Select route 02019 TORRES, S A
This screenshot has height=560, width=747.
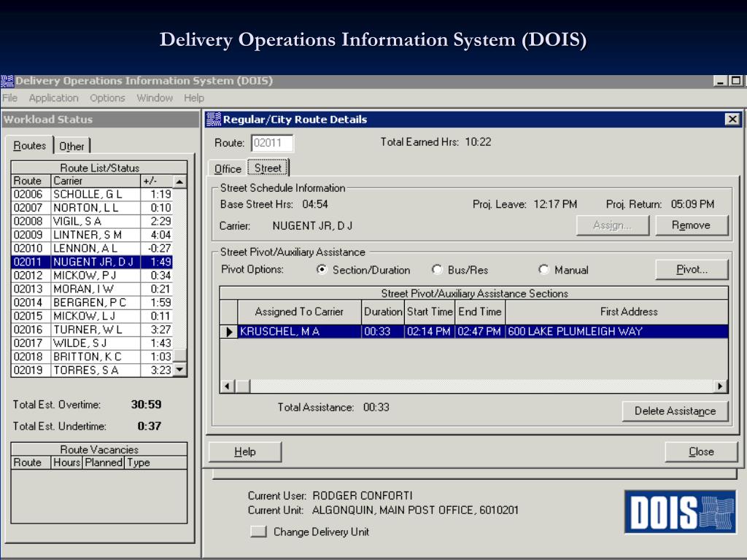coord(92,370)
